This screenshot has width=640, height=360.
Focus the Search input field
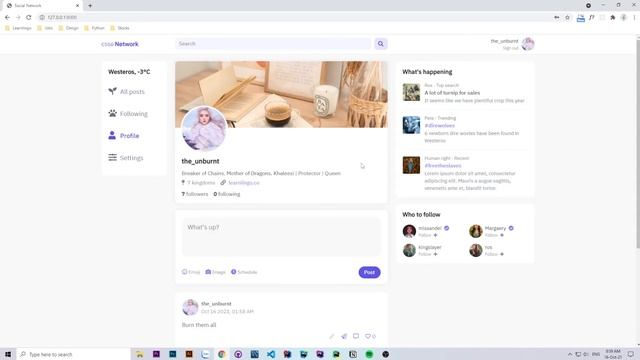273,44
